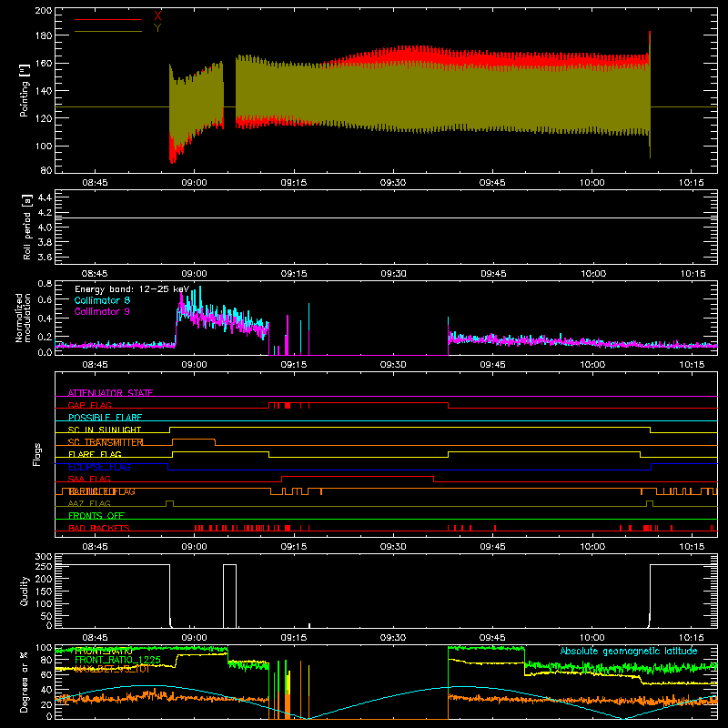Click the '200' tick on Pointing axis
The image size is (728, 728).
pos(44,10)
